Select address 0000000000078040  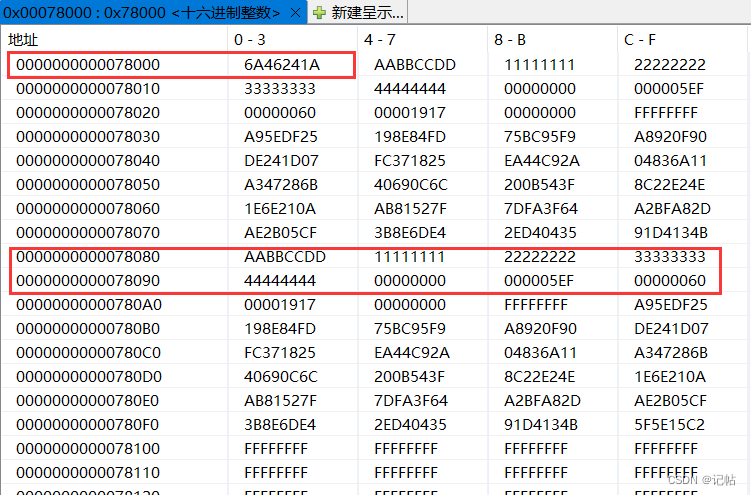[88, 160]
